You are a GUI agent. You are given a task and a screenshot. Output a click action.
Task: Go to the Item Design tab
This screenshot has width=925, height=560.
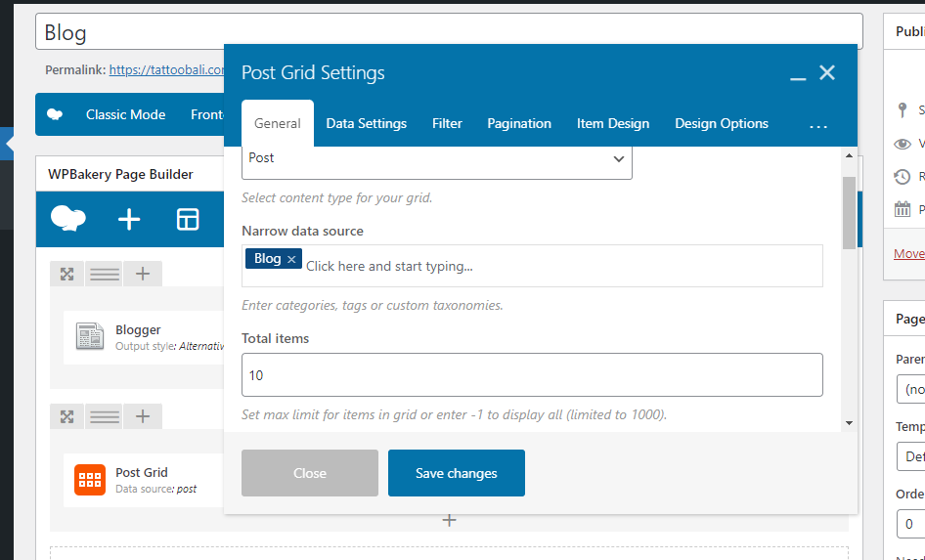(x=613, y=123)
